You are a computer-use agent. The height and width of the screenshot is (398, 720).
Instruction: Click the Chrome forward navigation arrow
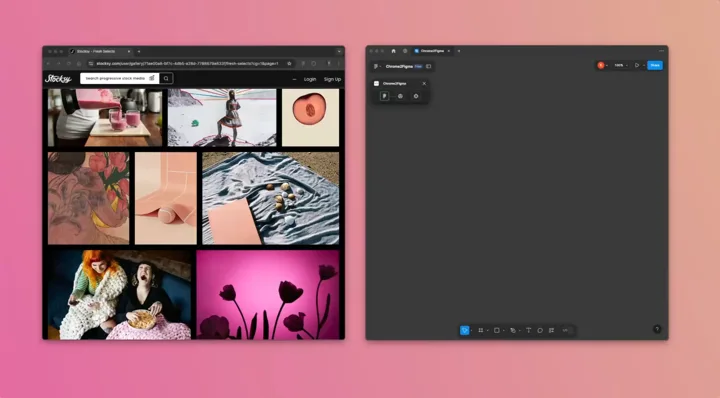point(59,63)
